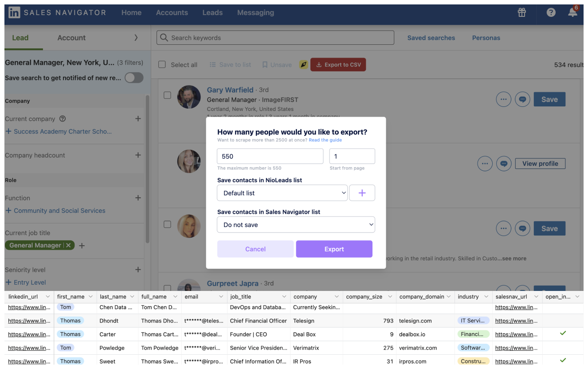Click the Export button in the dialog
Viewport: 588px width, 369px height.
[x=334, y=249]
